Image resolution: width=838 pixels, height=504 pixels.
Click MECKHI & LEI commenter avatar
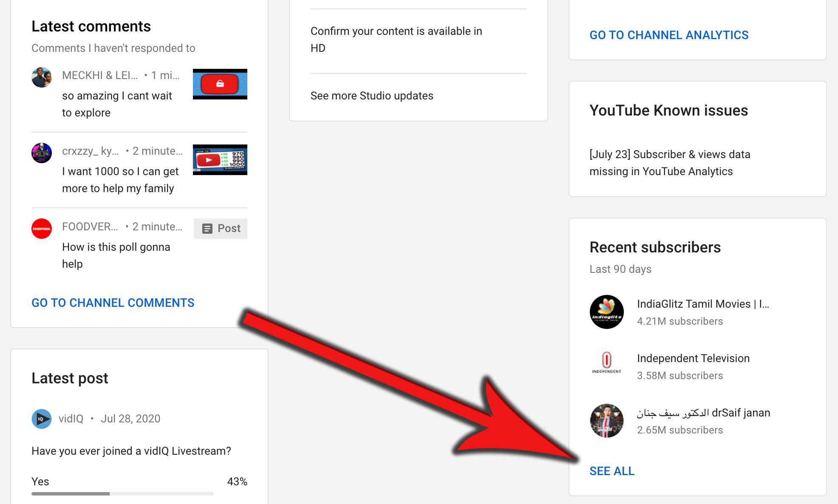42,77
